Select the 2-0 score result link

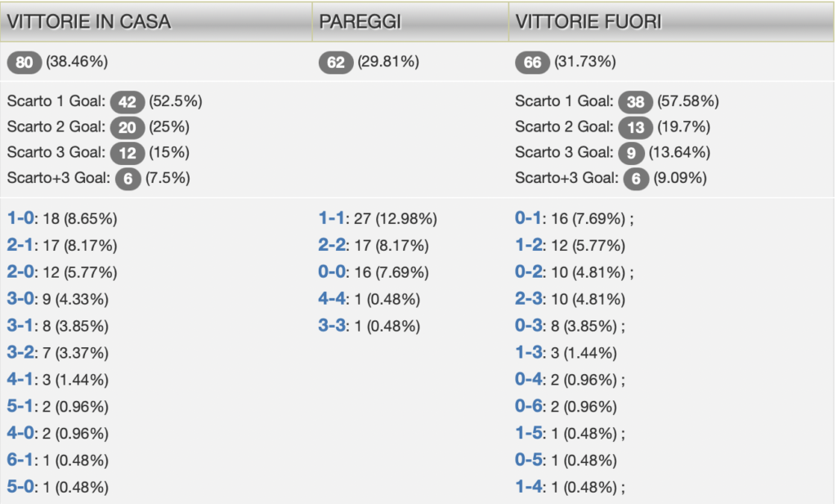coord(20,272)
